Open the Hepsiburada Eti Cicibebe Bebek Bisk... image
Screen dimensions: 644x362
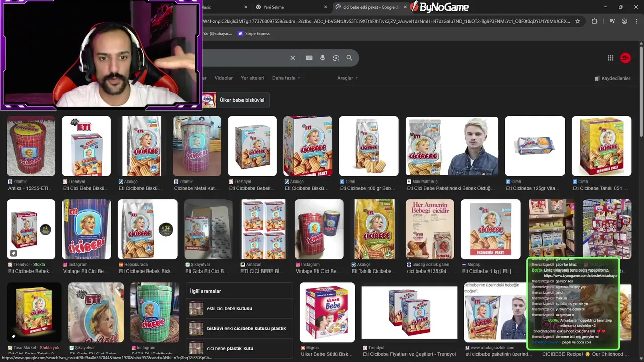point(147,229)
